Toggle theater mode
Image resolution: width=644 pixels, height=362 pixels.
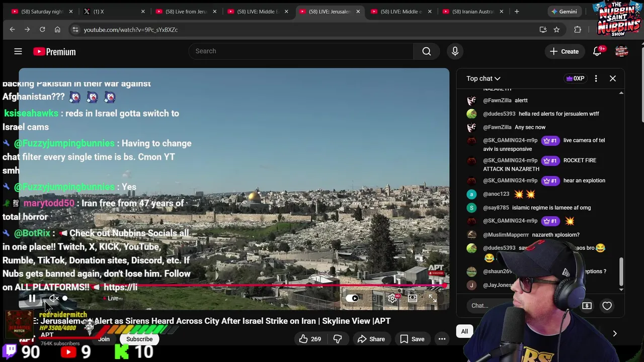click(413, 299)
